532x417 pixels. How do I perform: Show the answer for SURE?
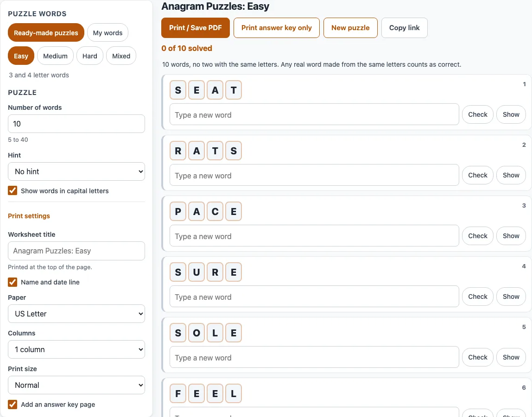511,297
